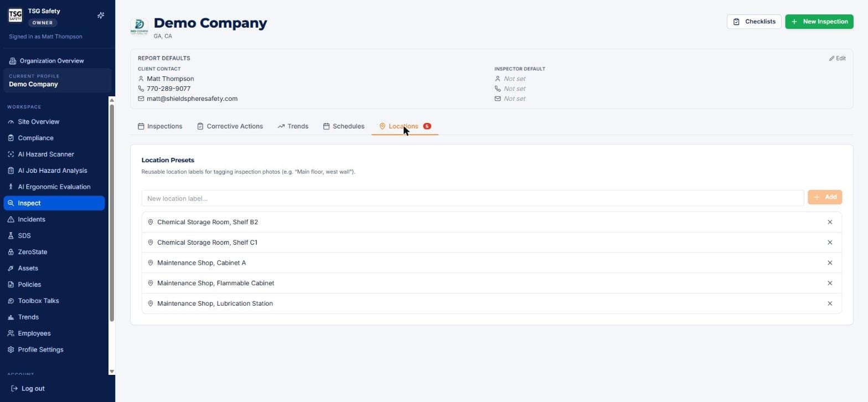Click the Demo Company logo thumbnail

139,26
